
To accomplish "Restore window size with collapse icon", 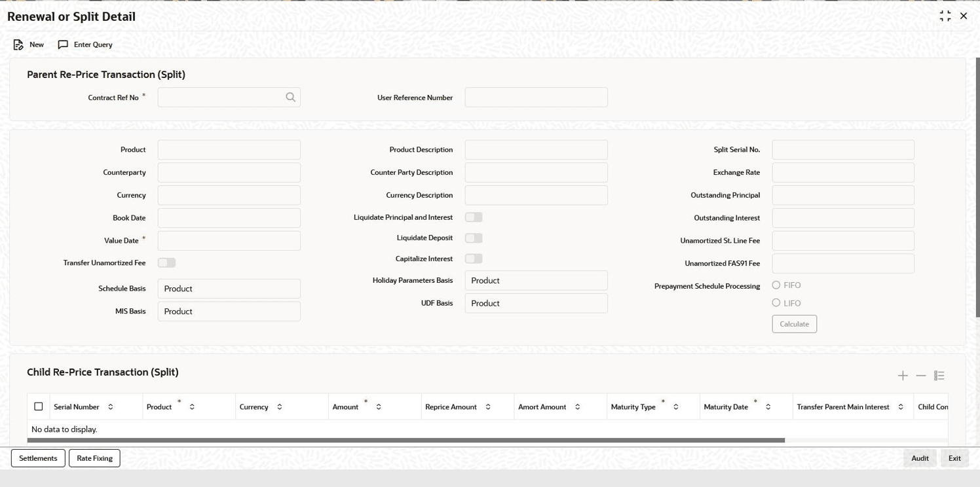I will 945,16.
